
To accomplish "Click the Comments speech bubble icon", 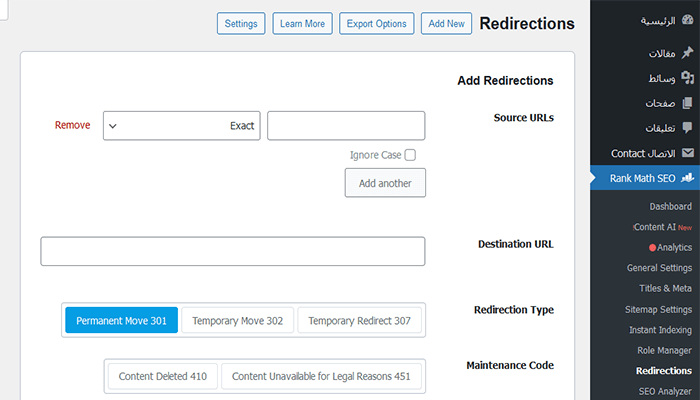I will [x=687, y=127].
